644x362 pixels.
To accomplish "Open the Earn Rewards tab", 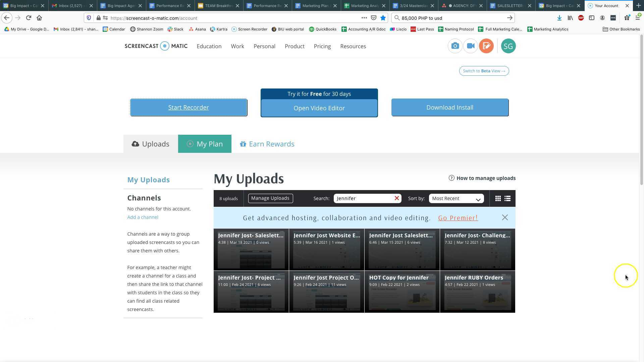I will click(267, 144).
